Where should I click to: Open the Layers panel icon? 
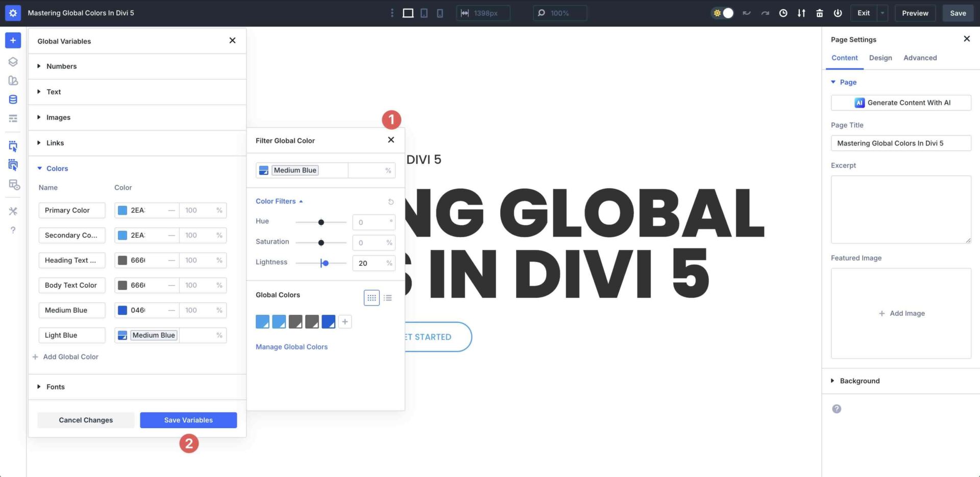point(13,61)
